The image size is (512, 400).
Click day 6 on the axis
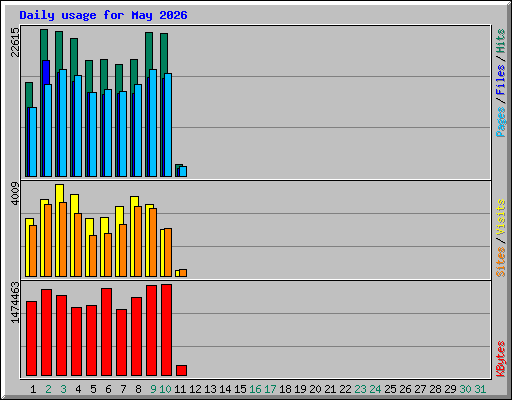pyautogui.click(x=108, y=389)
